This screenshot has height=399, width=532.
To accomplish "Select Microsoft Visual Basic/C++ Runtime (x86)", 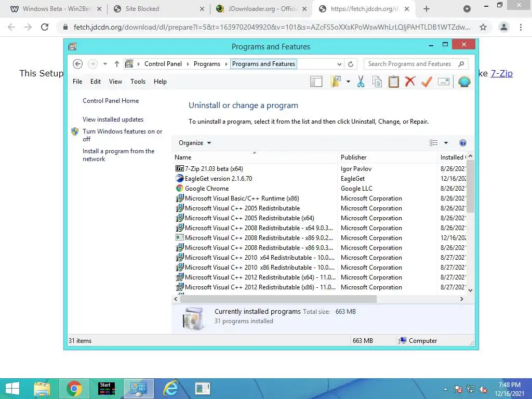I will tap(320, 198).
